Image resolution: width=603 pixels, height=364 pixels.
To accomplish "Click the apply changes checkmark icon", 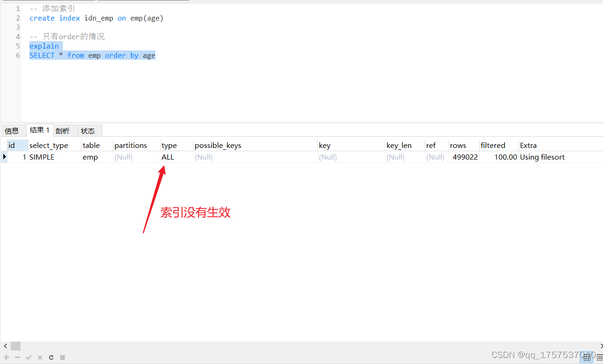I will coord(28,357).
